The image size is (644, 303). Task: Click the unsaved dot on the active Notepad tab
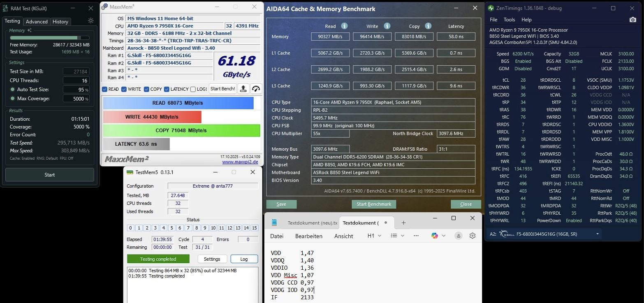(386, 223)
